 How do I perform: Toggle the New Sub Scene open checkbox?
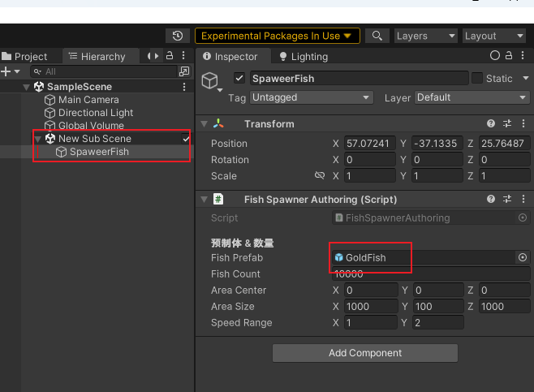[x=186, y=139]
